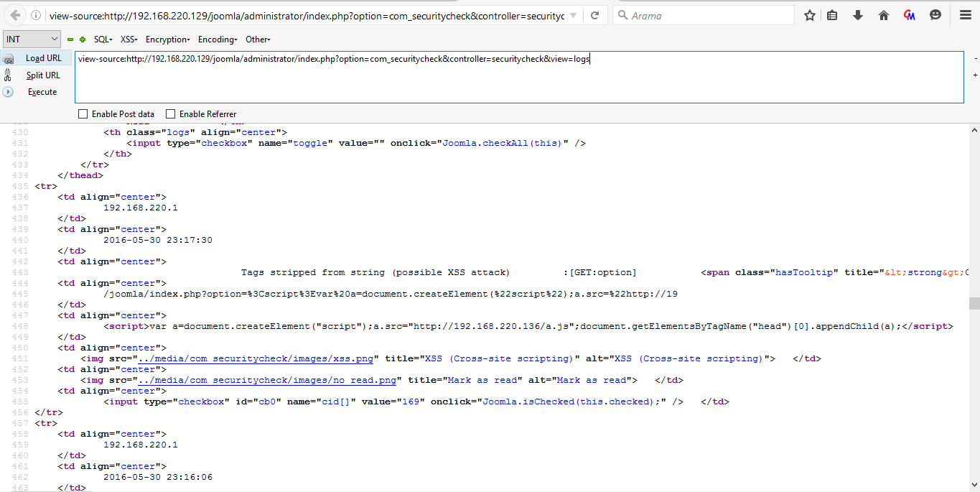This screenshot has width=980, height=492.
Task: Click the Execute play icon
Action: pos(8,92)
